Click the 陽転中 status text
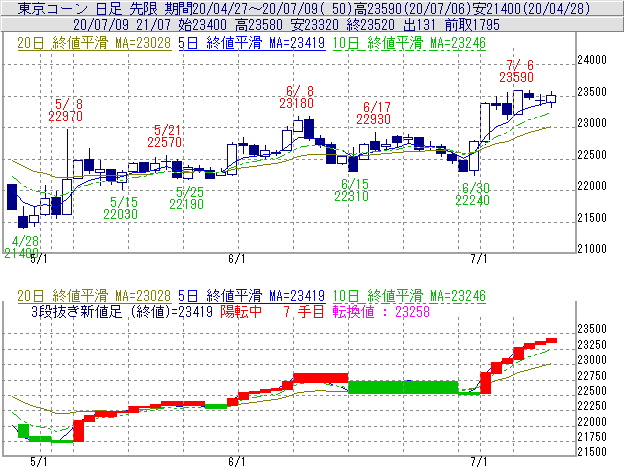 241,311
